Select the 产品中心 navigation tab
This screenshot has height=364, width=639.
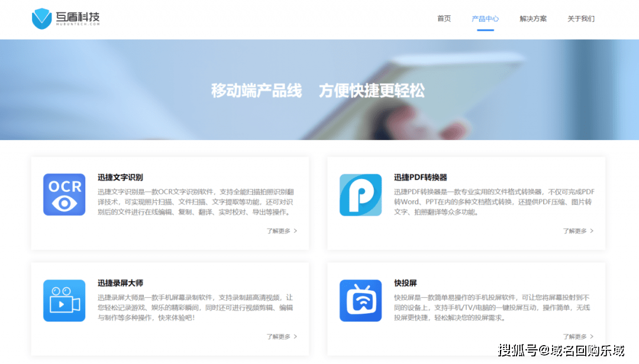(x=485, y=19)
